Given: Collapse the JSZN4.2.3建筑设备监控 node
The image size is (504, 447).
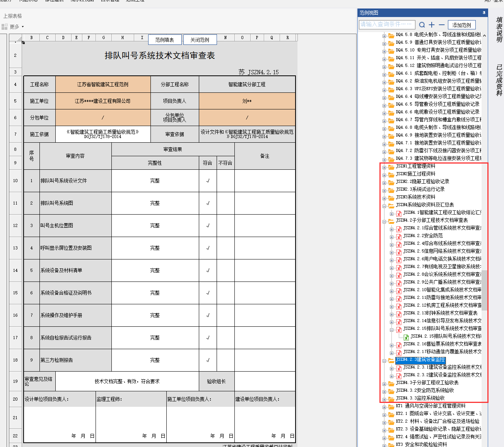Looking at the screenshot, I should point(384,361).
